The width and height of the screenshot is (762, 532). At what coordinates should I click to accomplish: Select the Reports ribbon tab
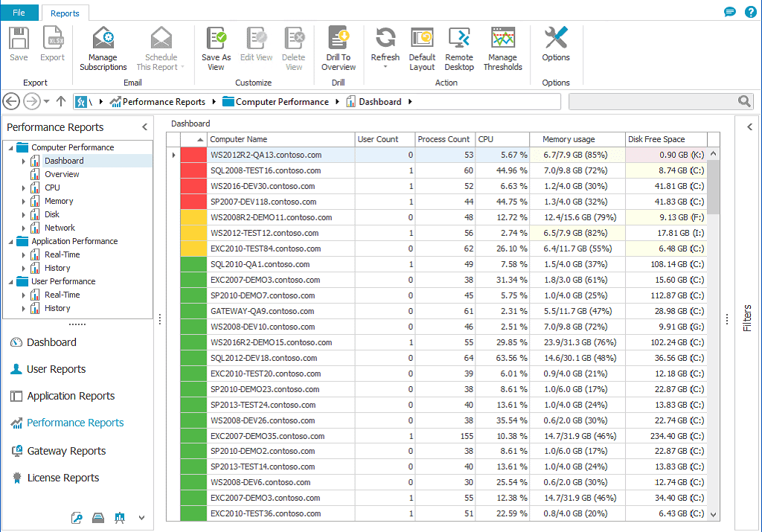click(x=65, y=13)
